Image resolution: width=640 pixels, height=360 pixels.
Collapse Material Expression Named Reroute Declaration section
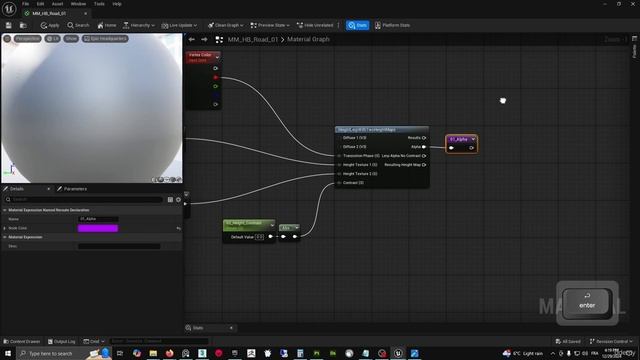point(5,210)
